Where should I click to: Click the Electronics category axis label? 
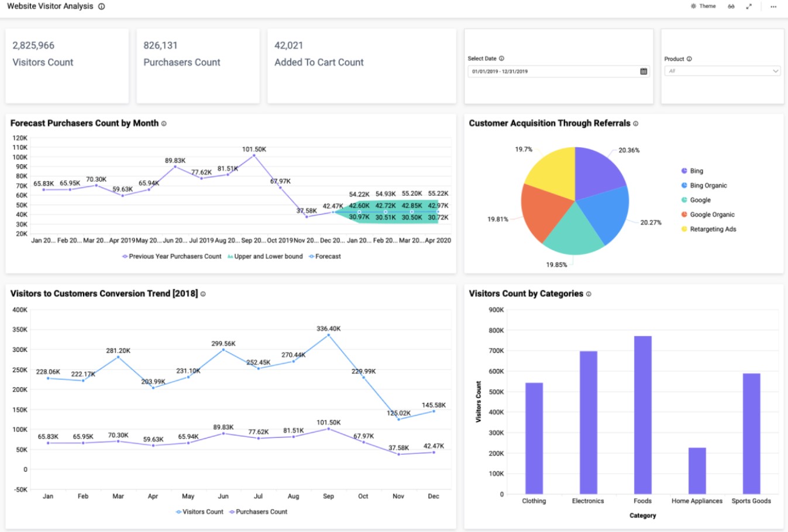[588, 501]
